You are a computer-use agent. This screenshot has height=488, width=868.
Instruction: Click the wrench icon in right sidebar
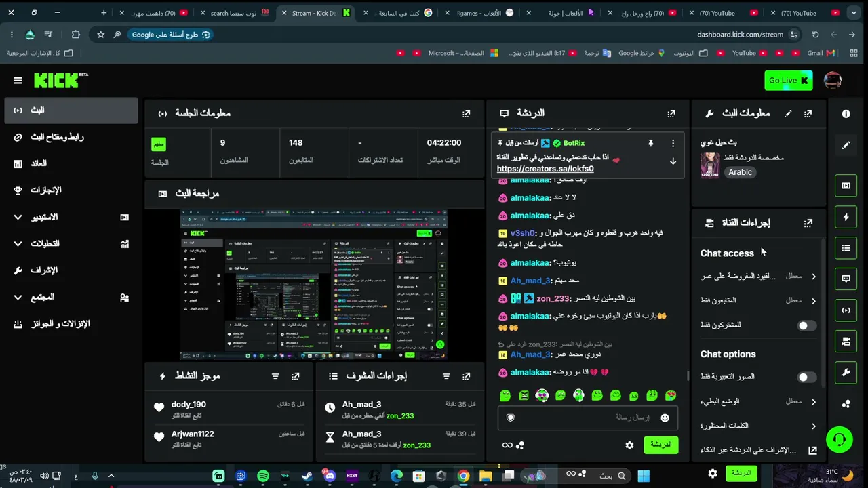846,372
